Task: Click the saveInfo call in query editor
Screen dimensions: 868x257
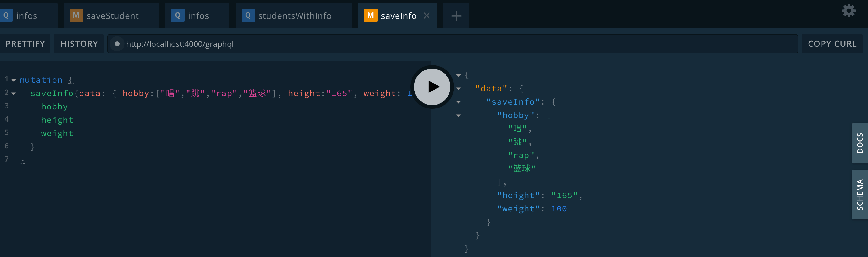Action: (x=52, y=93)
